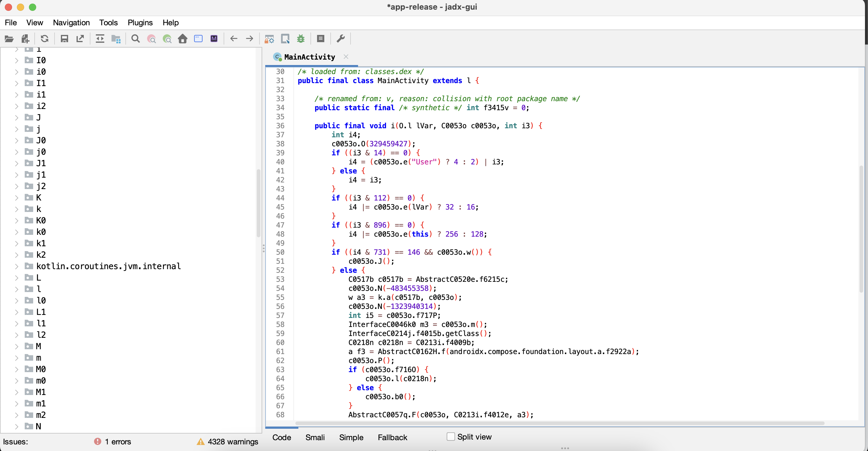Open debugger with green bug icon
The width and height of the screenshot is (868, 451).
(x=301, y=39)
